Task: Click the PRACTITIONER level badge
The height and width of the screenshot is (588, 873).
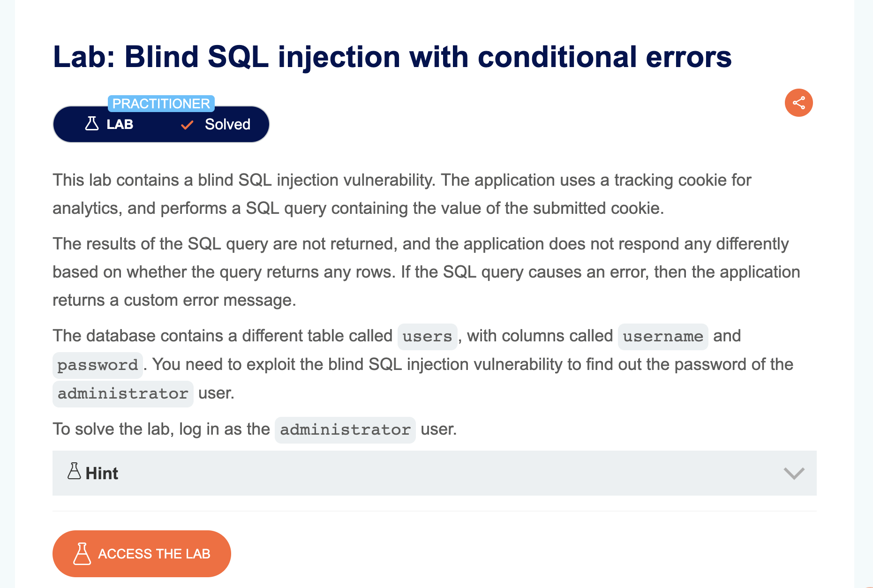Action: tap(161, 104)
